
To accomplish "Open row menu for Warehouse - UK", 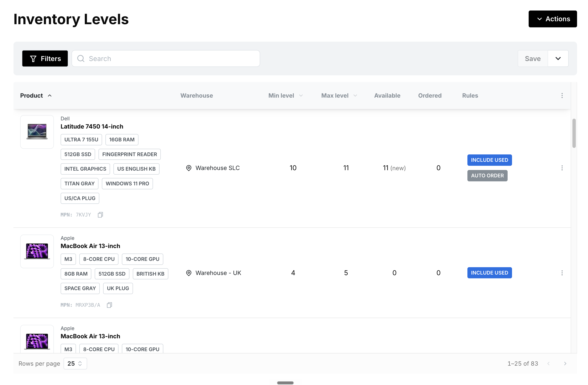I will click(x=562, y=273).
